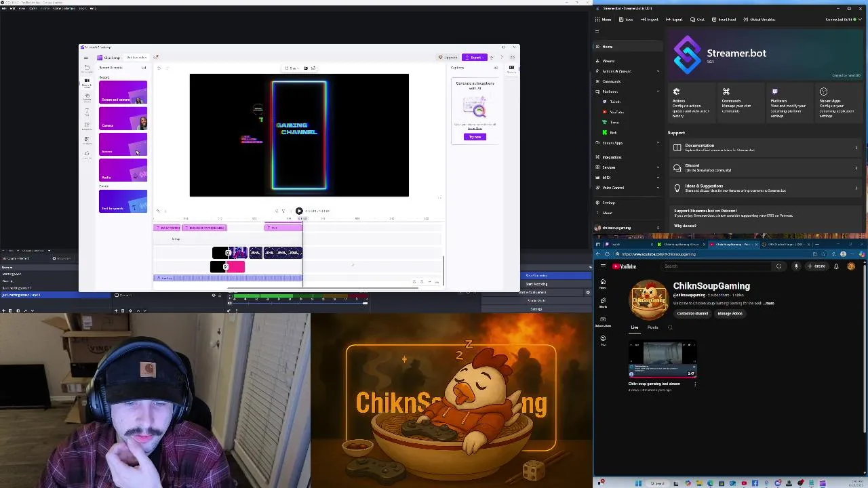Image resolution: width=868 pixels, height=488 pixels.
Task: Collapse Streamer.bot sidebar with hamburger icon
Action: (597, 31)
